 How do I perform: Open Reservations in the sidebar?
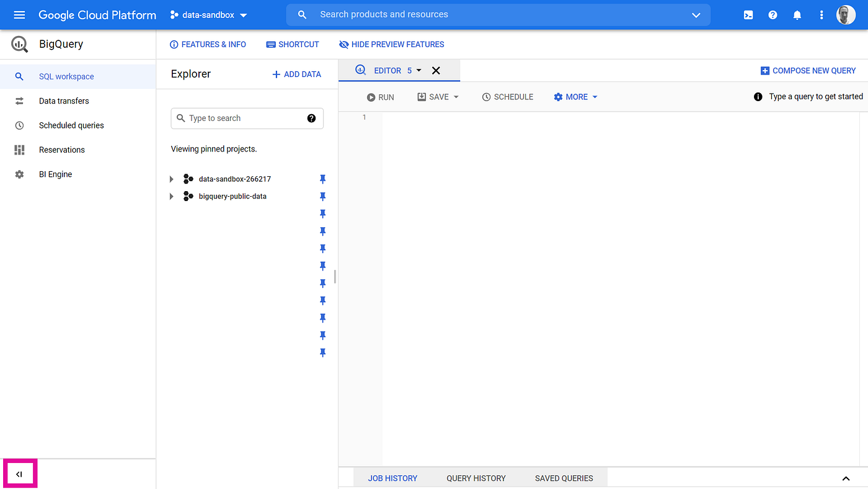(61, 150)
